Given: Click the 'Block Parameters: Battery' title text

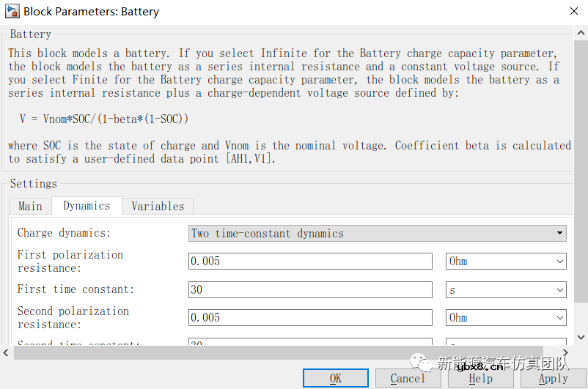Looking at the screenshot, I should click(x=91, y=12).
